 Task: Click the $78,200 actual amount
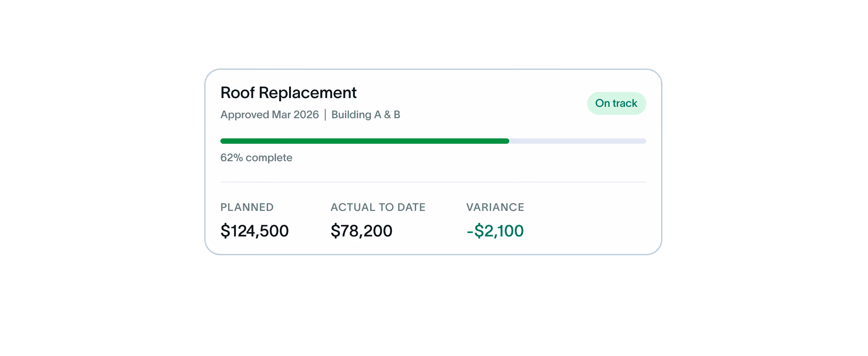(361, 231)
